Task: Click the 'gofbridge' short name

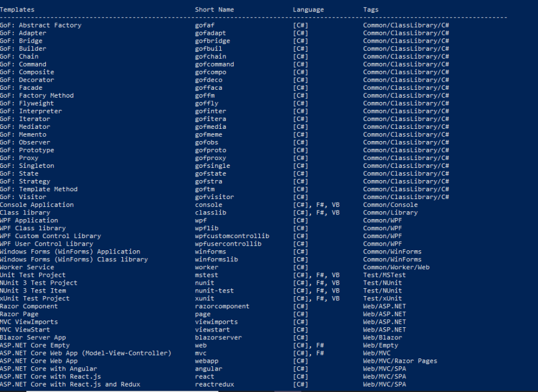Action: tap(213, 41)
